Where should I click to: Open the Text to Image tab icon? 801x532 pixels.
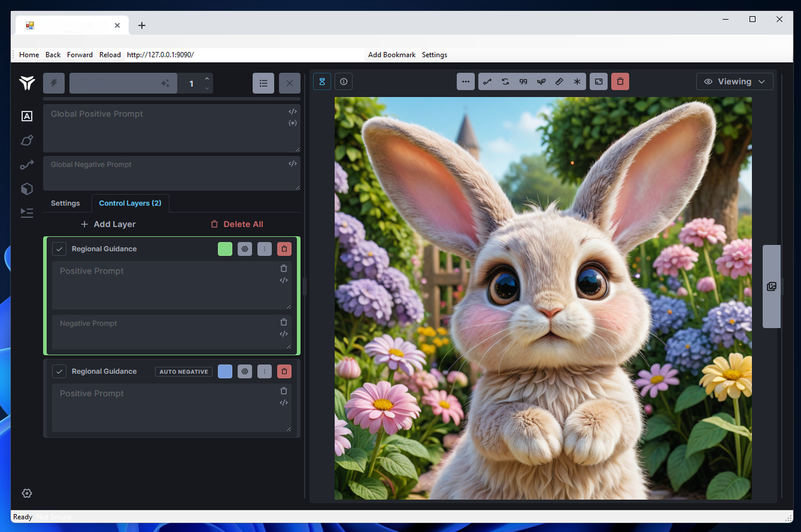click(x=27, y=116)
